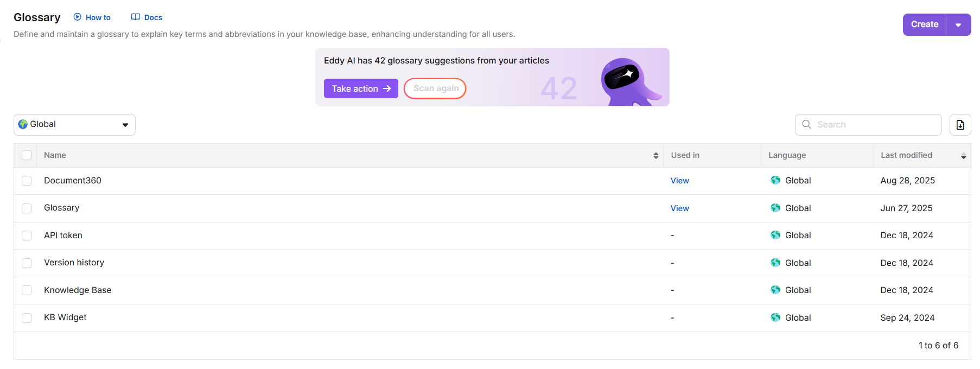
Task: Open the Global language dropdown
Action: [74, 125]
